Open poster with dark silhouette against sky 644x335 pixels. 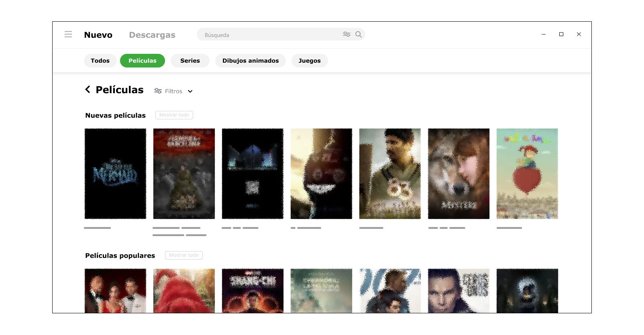321,174
